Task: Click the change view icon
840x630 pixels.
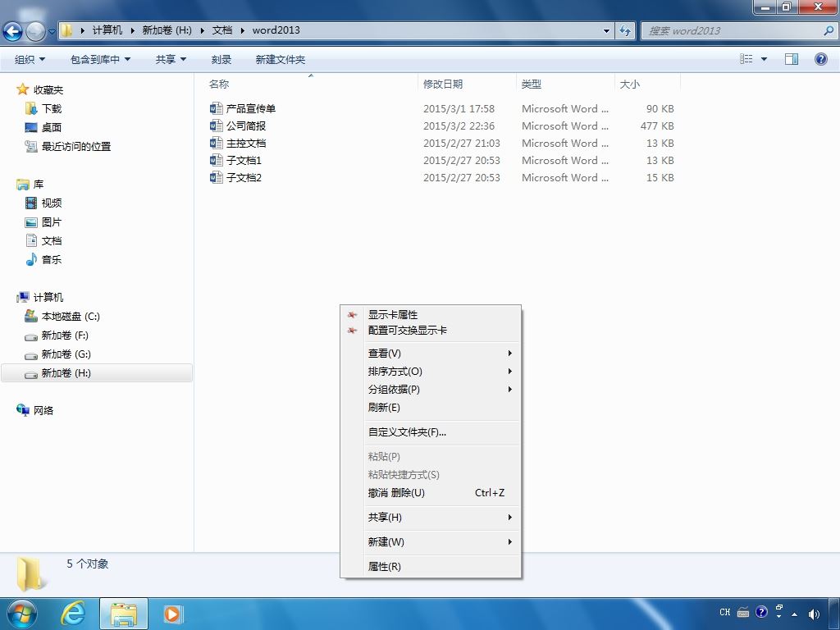Action: coord(746,59)
